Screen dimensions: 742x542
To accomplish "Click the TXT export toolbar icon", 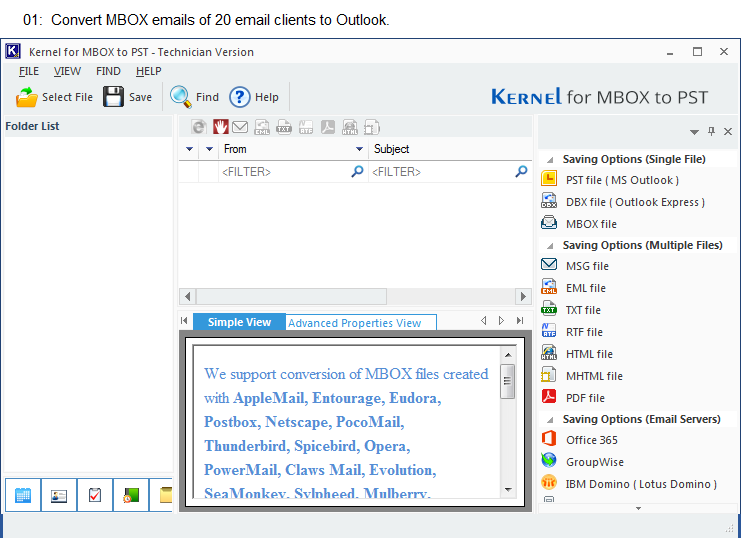I will coord(283,127).
